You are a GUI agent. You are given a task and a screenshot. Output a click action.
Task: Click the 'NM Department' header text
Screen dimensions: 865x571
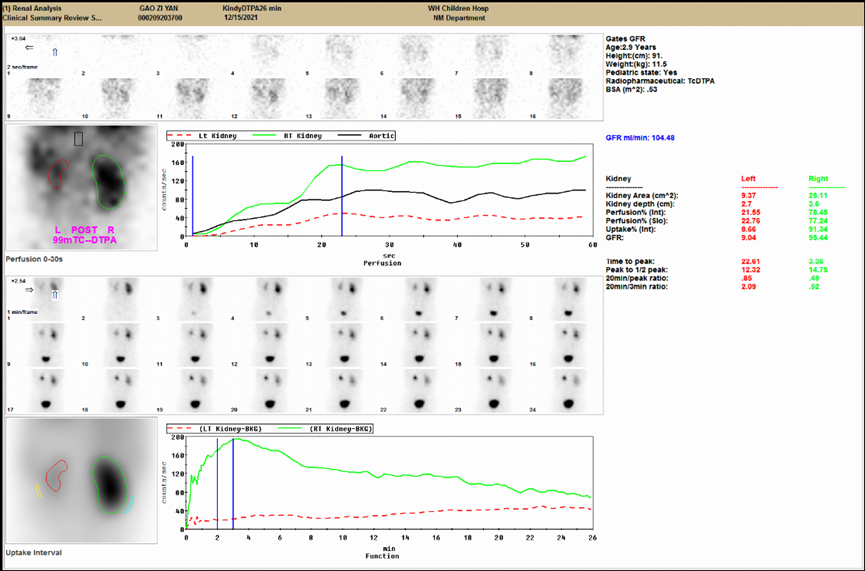pyautogui.click(x=459, y=18)
